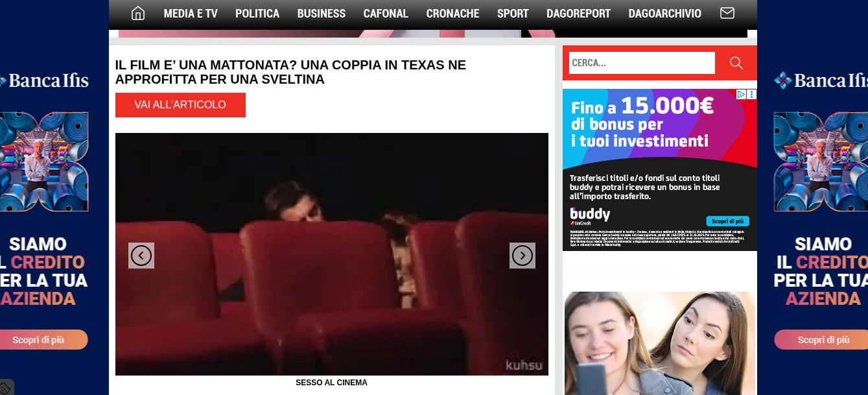Open the MEDIA E TV menu
This screenshot has width=868, height=395.
(191, 14)
